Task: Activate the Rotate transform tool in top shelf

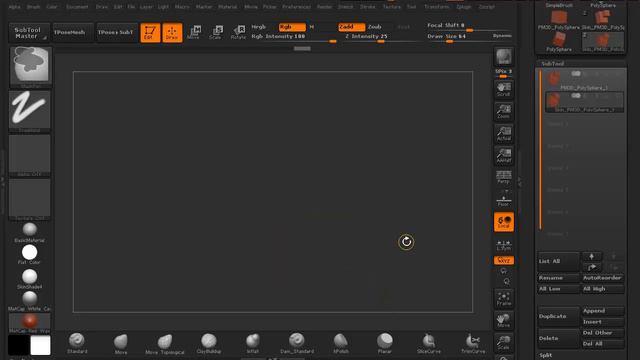Action: [x=238, y=32]
